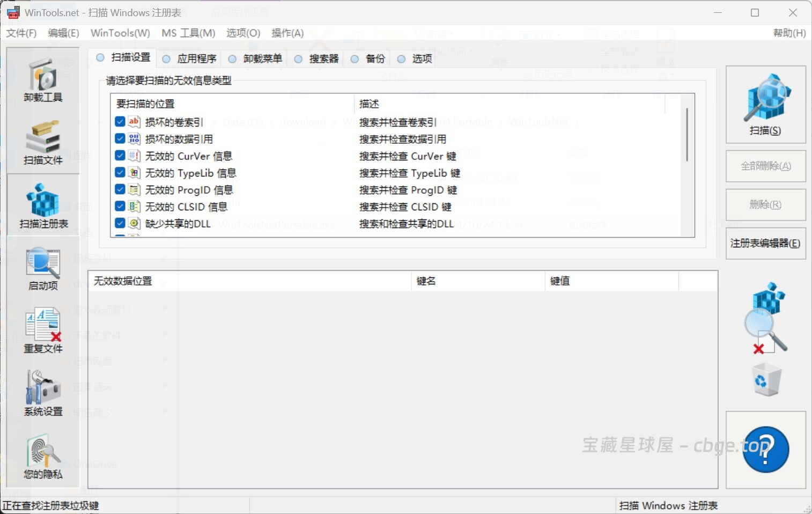This screenshot has width=812, height=514.
Task: Sort by 键名 column header
Action: [478, 281]
